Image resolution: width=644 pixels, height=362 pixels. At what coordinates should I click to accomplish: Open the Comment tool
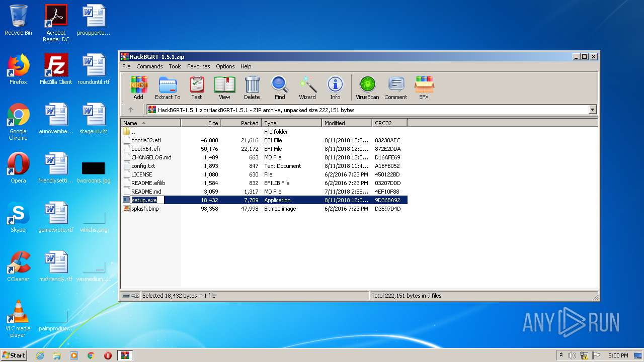tap(396, 88)
